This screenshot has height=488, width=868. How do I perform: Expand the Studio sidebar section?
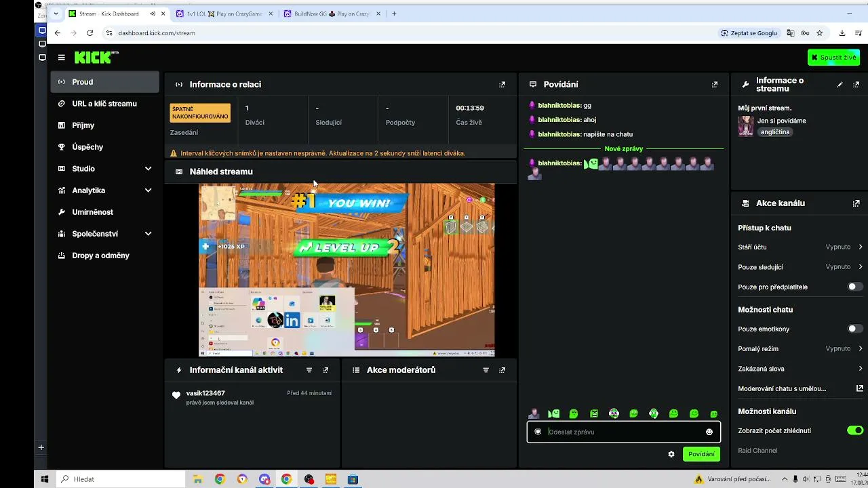(105, 169)
